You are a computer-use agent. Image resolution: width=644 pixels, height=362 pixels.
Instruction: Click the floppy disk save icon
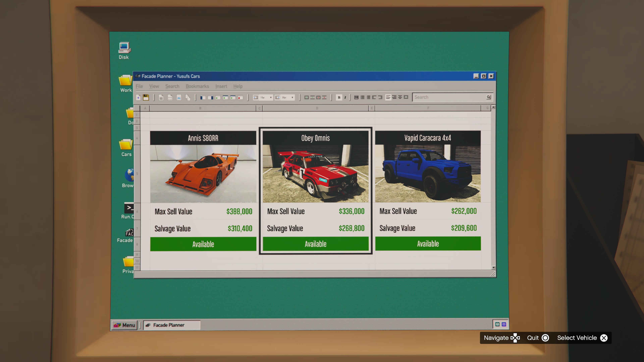point(146,97)
